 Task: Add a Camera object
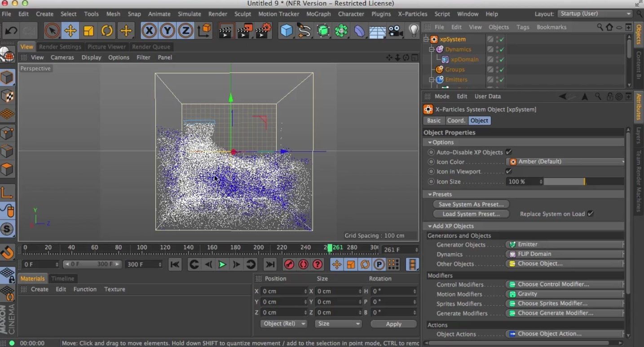pos(395,31)
